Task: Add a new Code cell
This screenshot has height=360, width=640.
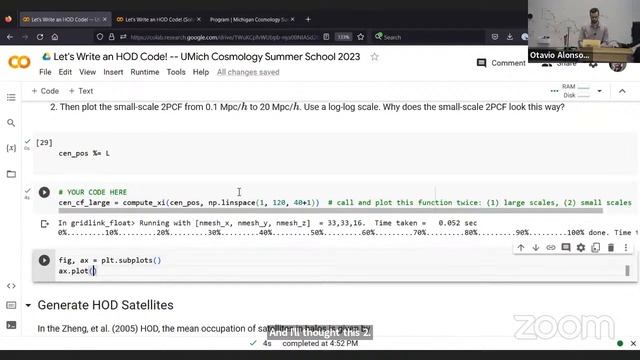Action: coord(45,91)
